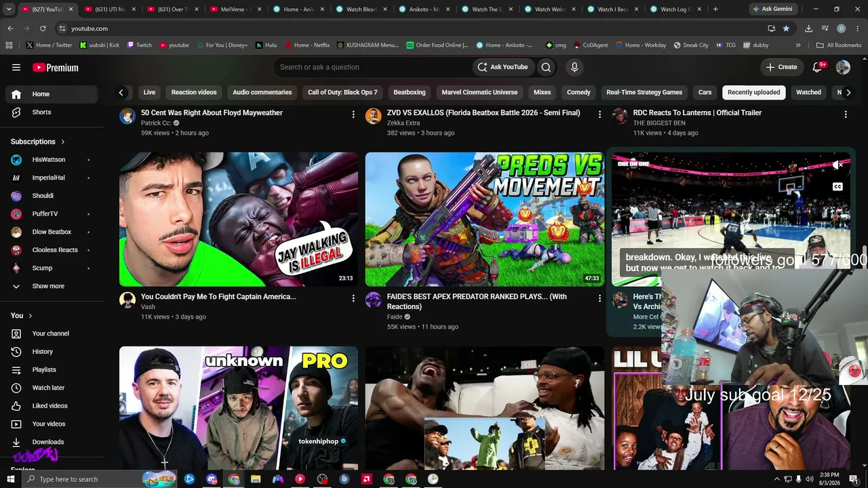Open the Chrome tab search dropdown
Viewport: 868px width, 488px height.
9,9
